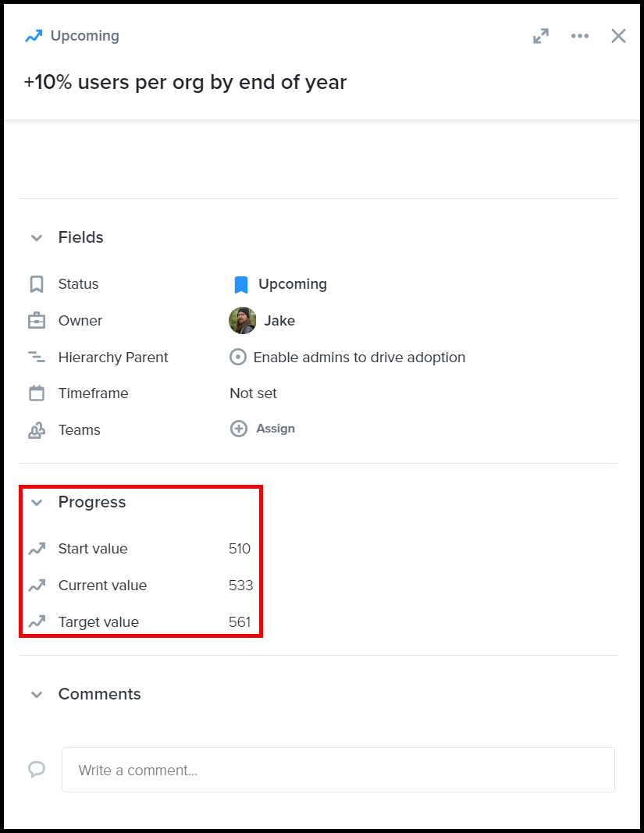
Task: Click the Owner briefcase icon
Action: point(37,320)
